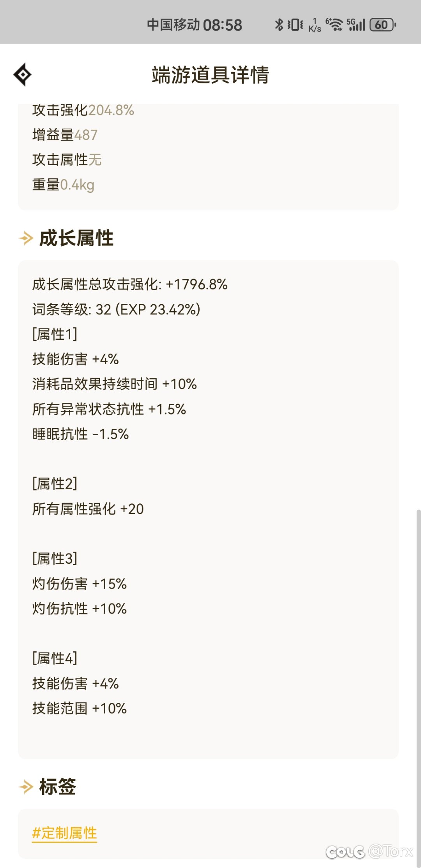421x868 pixels.
Task: Tap the battery level 60 indicator
Action: click(x=383, y=25)
